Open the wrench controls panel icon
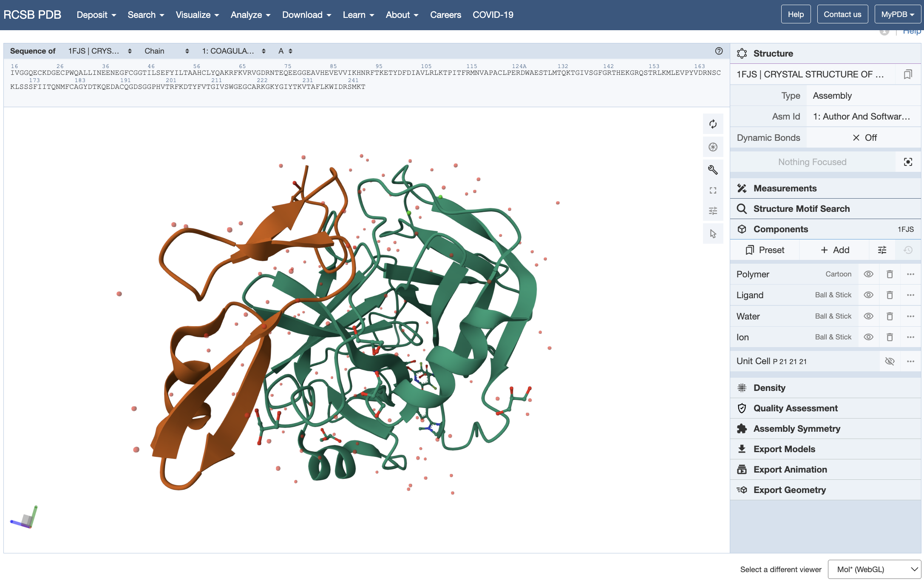Image resolution: width=924 pixels, height=587 pixels. coord(713,170)
